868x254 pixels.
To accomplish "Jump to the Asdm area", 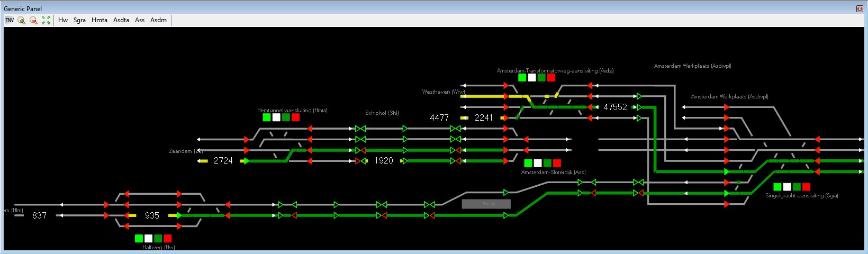I will pyautogui.click(x=158, y=20).
